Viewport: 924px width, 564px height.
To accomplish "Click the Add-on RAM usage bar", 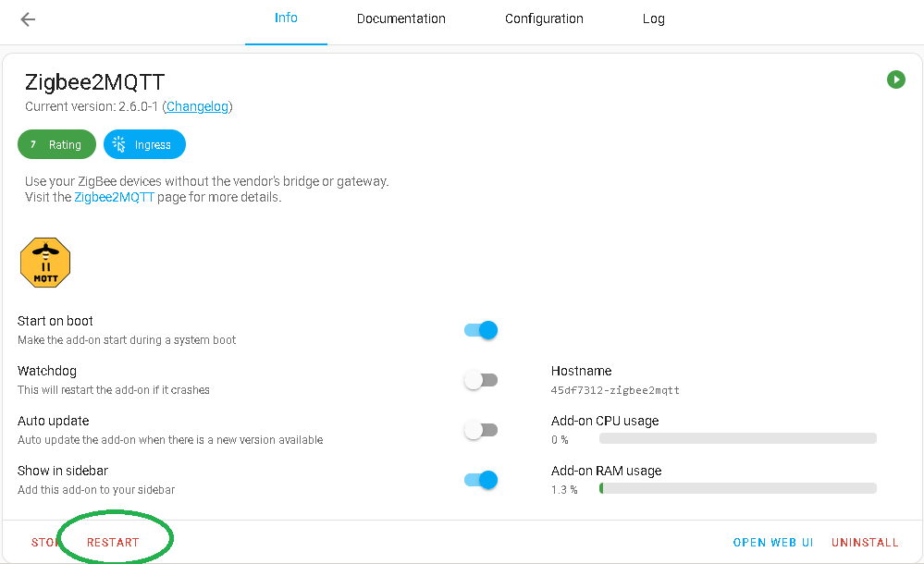I will point(737,487).
